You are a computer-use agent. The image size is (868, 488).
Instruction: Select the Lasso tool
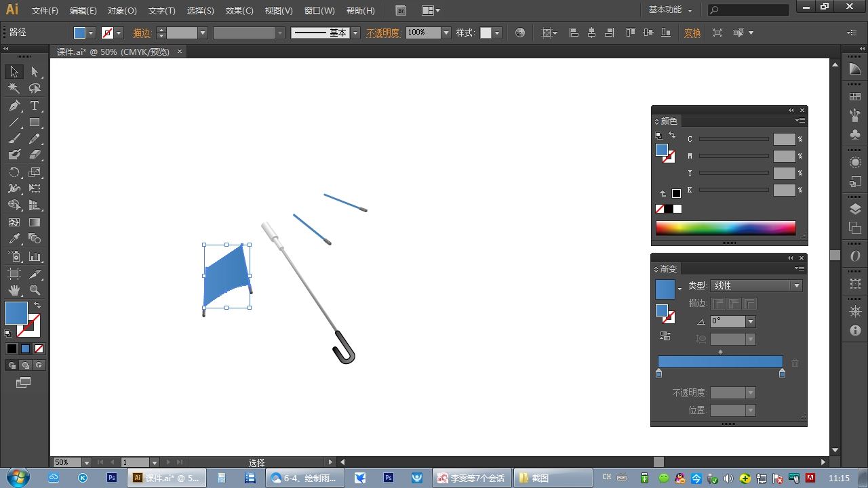(x=35, y=89)
